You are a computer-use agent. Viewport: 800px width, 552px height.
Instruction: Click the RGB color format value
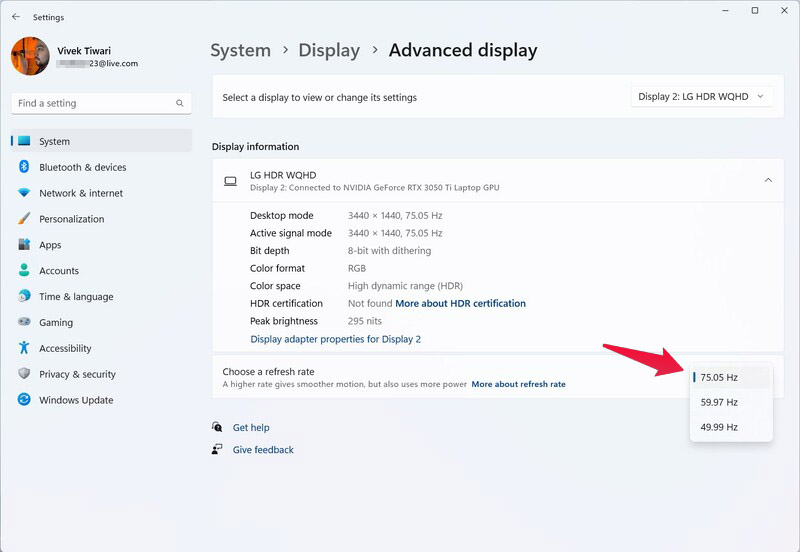[357, 268]
